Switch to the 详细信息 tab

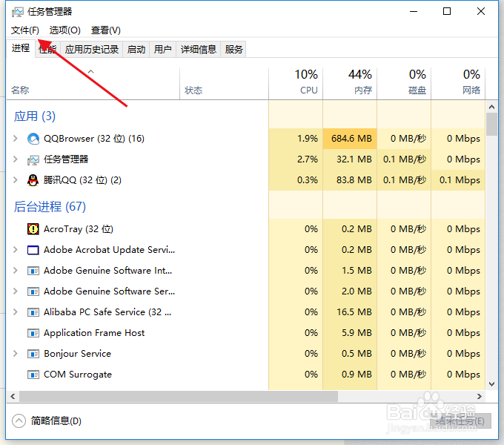(x=199, y=50)
